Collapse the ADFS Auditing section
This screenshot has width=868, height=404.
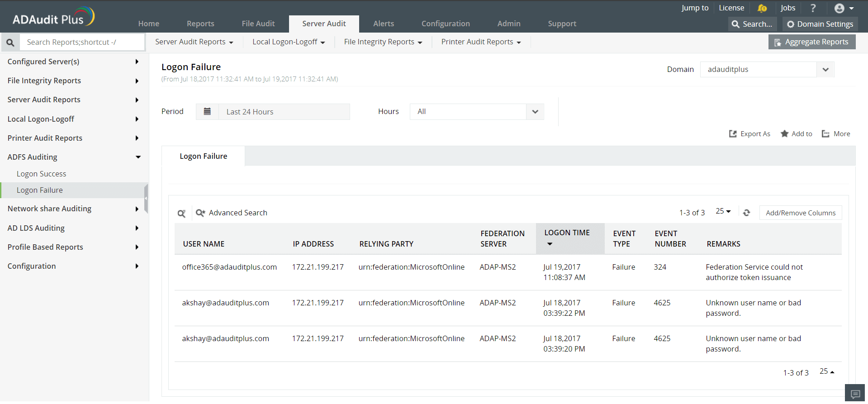click(74, 157)
